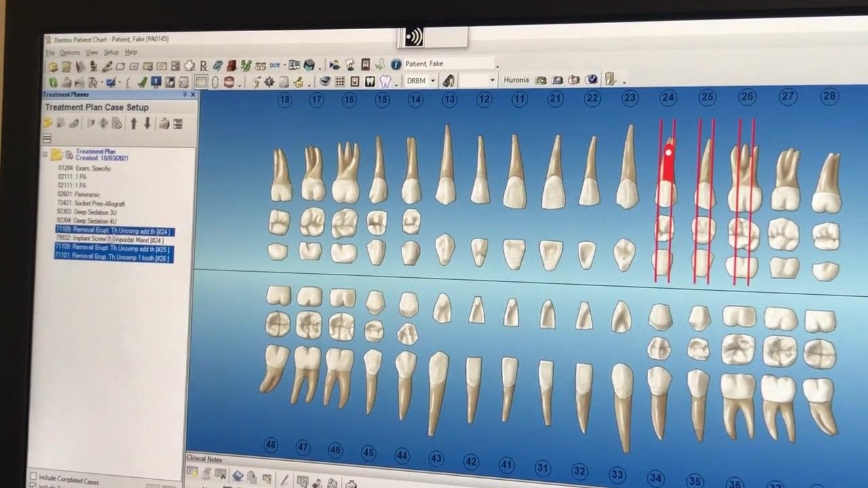Collapse the Treatment Plan tree node

45,155
